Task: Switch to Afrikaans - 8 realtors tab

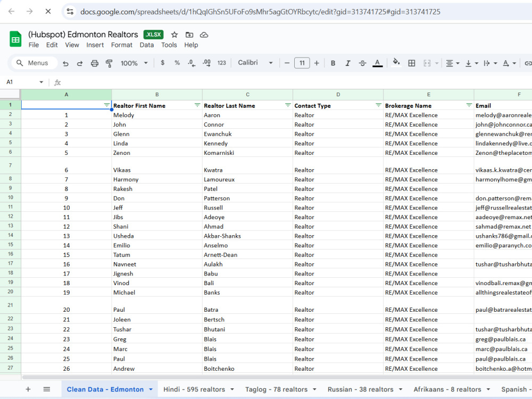Action: 447,389
